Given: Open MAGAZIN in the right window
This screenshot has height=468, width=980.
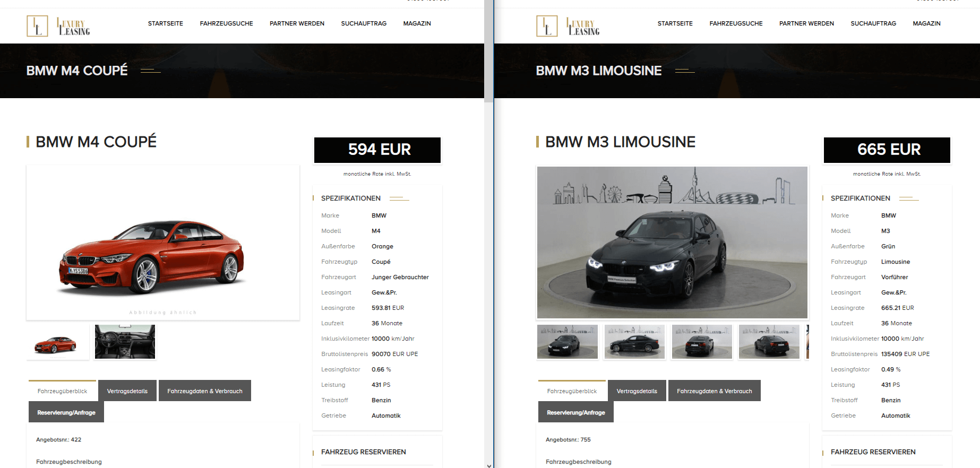Looking at the screenshot, I should point(927,23).
